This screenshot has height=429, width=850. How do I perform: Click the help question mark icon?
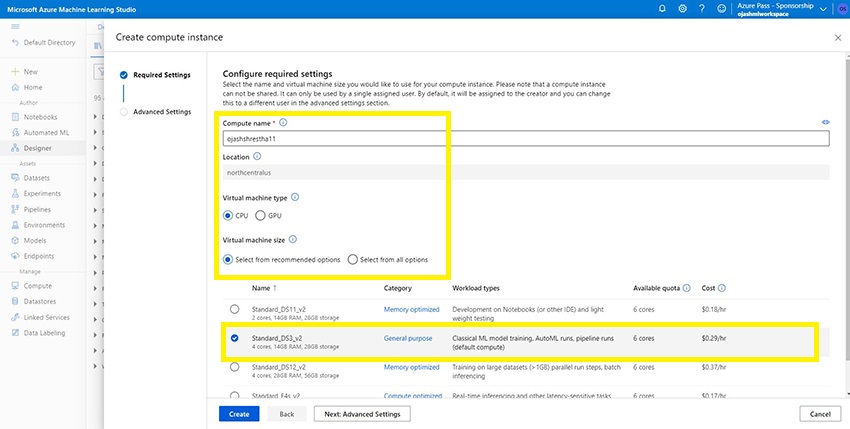click(x=703, y=8)
